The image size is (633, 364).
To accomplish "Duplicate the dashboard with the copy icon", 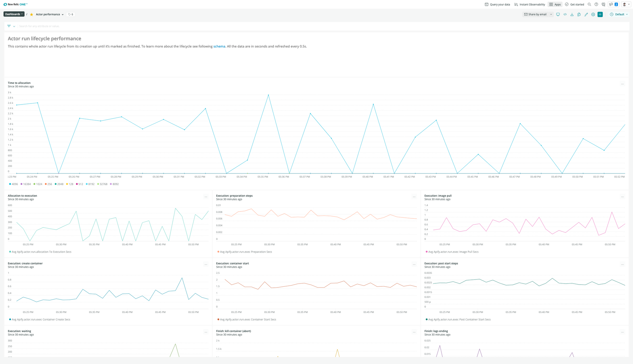I will [579, 14].
